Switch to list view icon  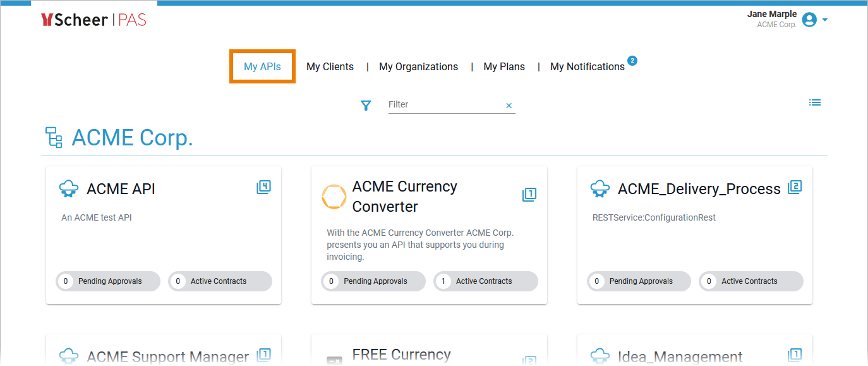pos(815,102)
